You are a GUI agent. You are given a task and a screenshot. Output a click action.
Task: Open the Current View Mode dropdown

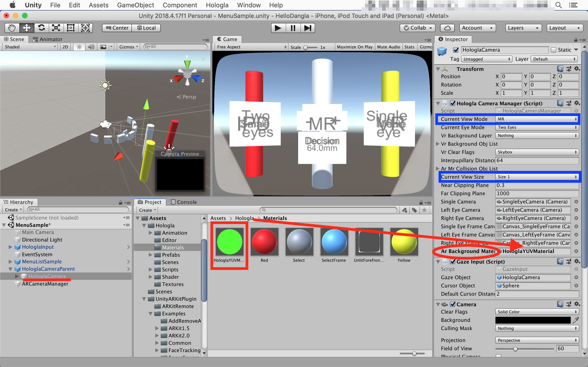coord(537,119)
